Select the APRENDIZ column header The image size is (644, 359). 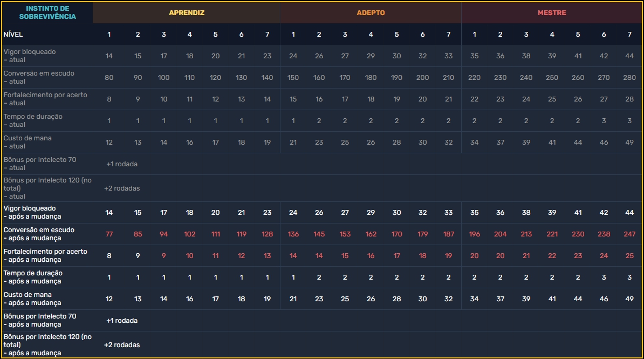[x=187, y=13]
